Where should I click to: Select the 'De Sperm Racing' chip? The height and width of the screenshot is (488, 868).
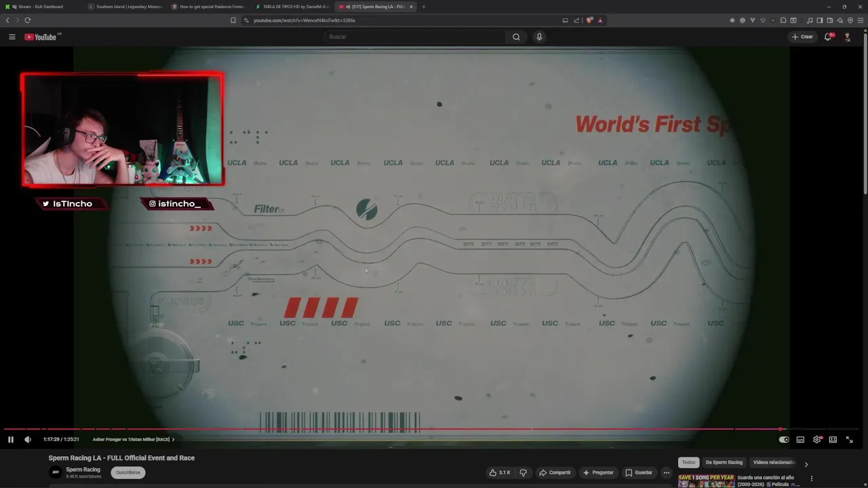(724, 462)
